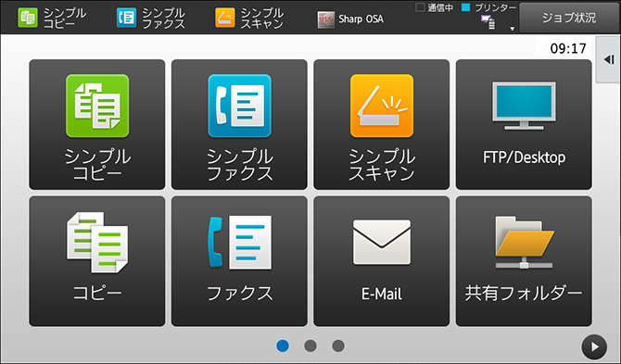Open the E-Mail envelope tile
This screenshot has height=364, width=621.
(381, 261)
